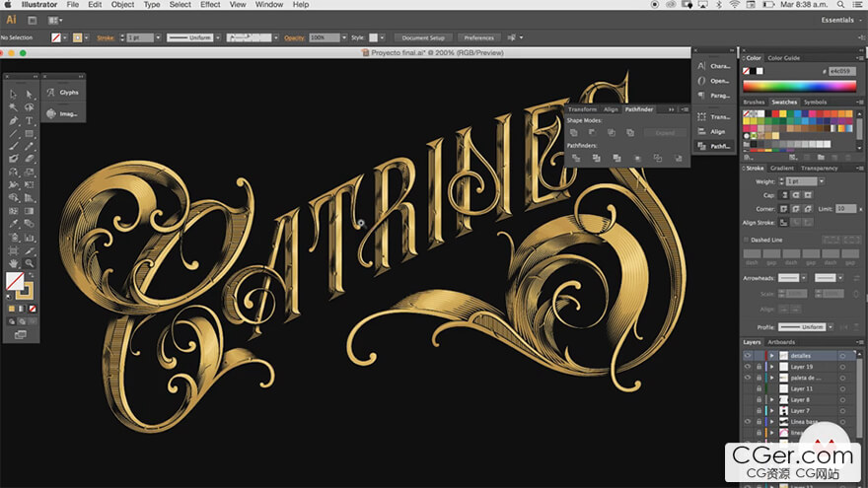Image resolution: width=868 pixels, height=488 pixels.
Task: Toggle the lock on Layer 11
Action: pyautogui.click(x=759, y=389)
